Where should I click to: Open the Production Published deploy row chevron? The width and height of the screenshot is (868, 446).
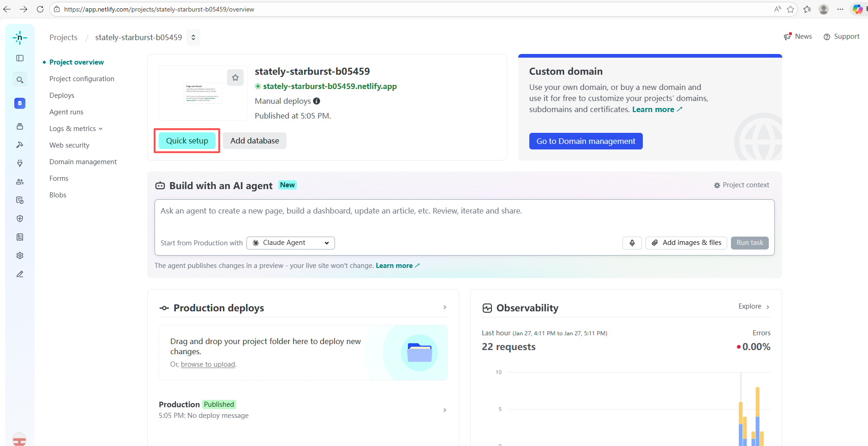tap(445, 410)
